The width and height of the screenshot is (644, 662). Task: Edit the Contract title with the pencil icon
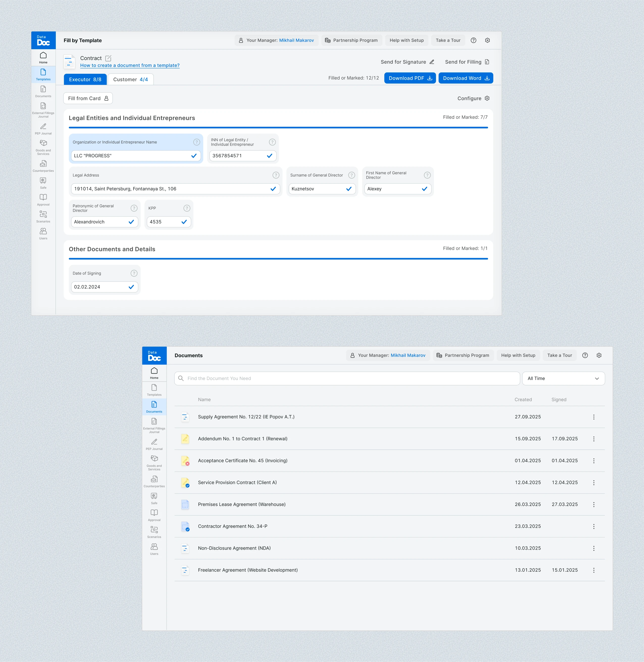pos(108,58)
